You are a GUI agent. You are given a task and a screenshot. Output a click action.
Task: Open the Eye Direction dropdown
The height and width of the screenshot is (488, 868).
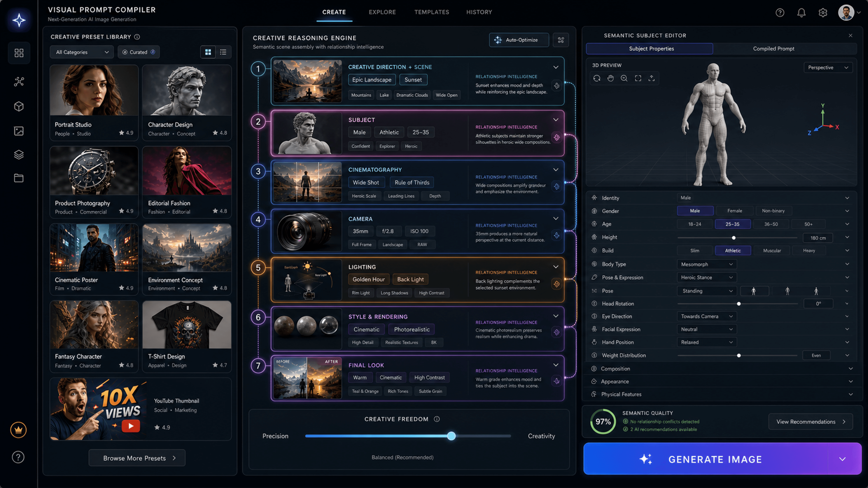(707, 316)
